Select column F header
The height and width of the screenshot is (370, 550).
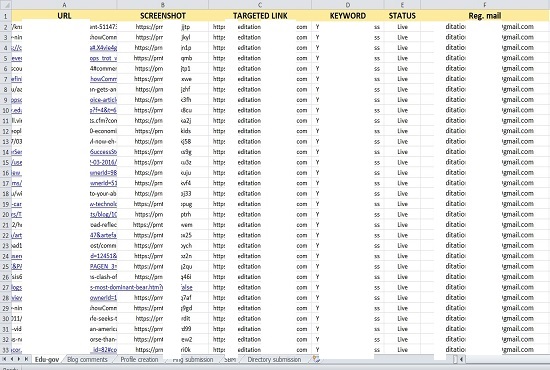point(485,5)
